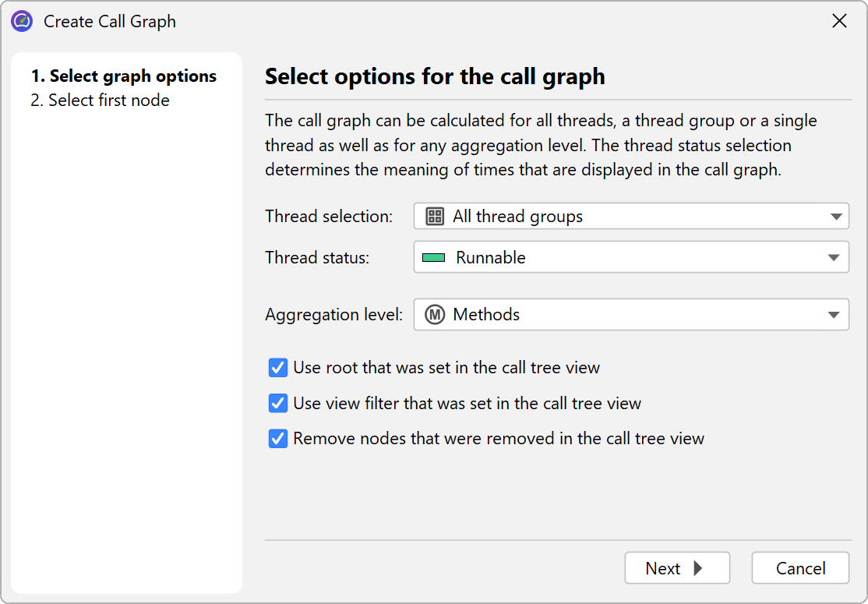Click the circled M Methods icon

435,315
